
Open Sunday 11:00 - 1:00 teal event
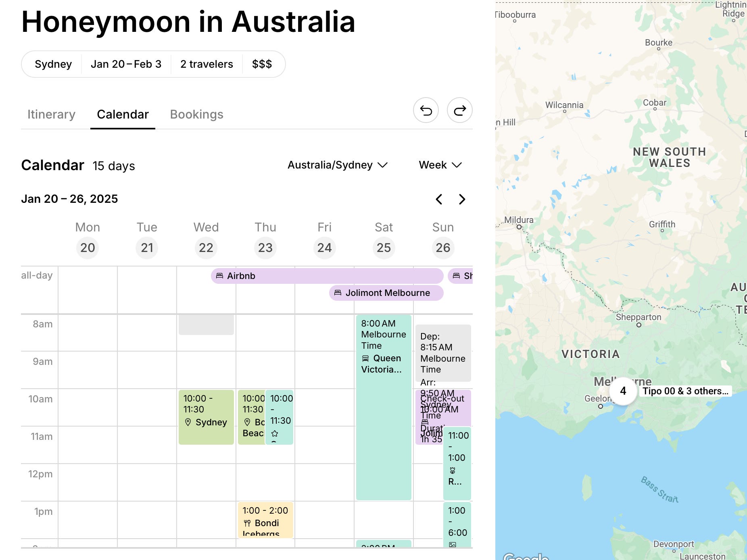coord(457,464)
